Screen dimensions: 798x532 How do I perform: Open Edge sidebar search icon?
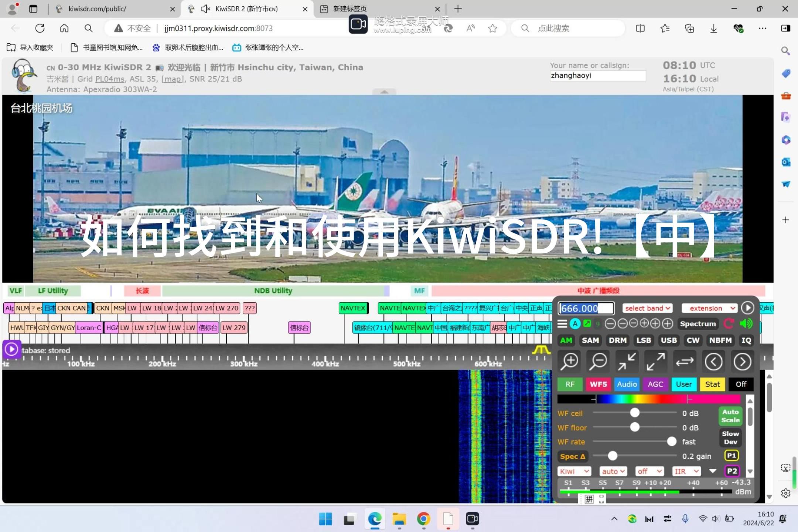pos(786,51)
